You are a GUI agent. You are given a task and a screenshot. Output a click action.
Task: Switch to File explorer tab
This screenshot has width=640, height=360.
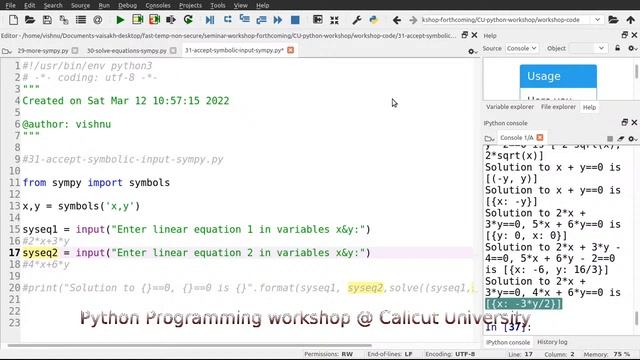tap(558, 107)
